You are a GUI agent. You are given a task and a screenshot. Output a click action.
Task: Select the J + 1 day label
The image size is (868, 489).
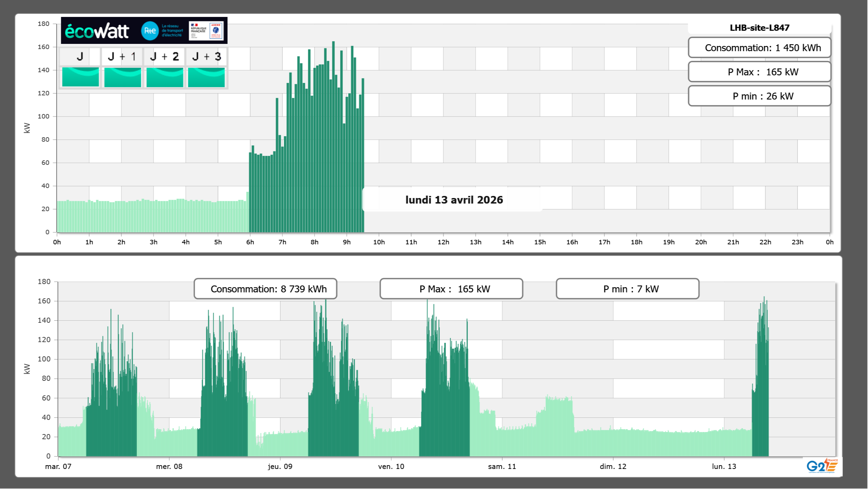(x=122, y=56)
